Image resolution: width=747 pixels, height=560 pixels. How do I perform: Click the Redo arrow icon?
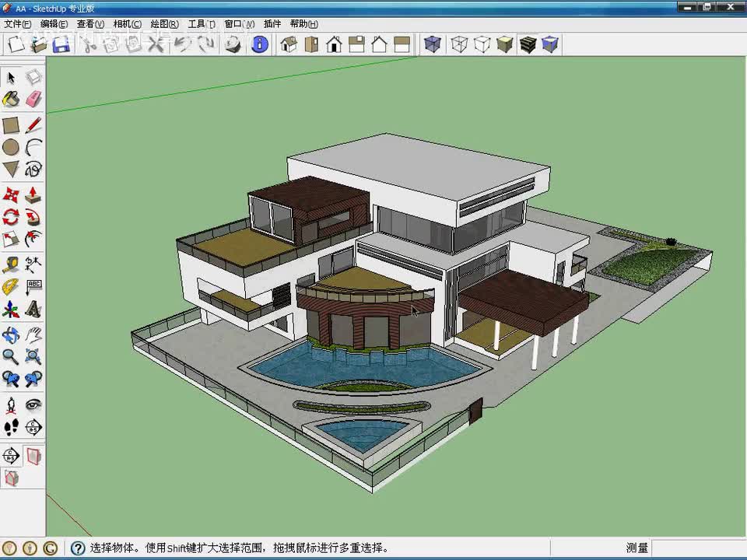click(205, 44)
